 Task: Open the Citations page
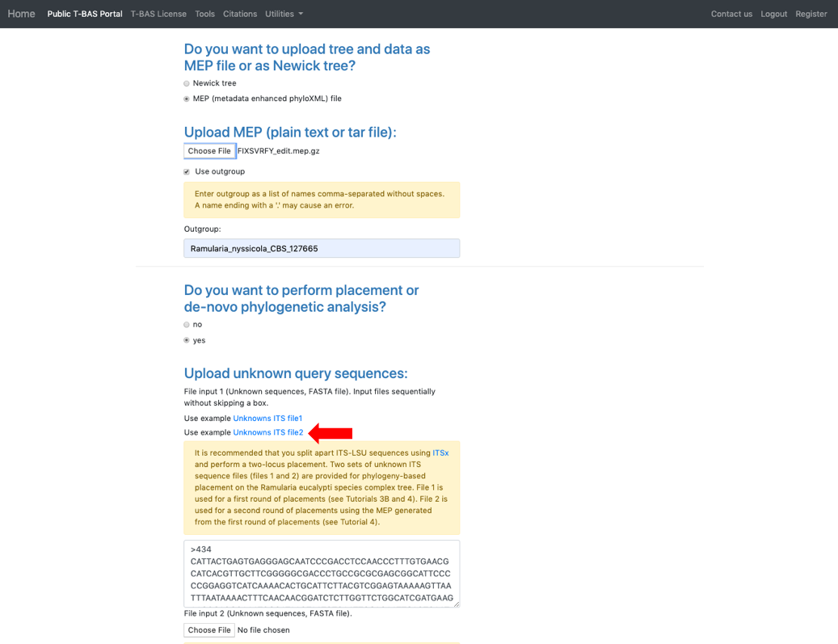240,14
